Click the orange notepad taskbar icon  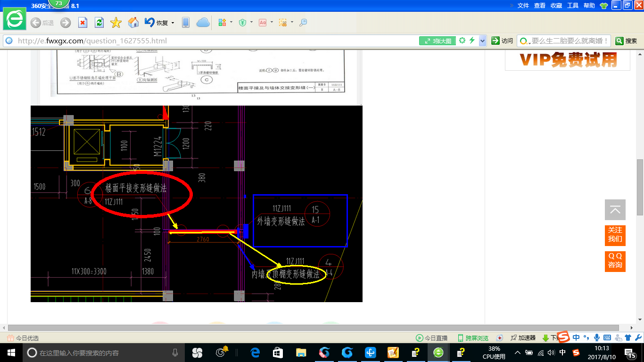tap(393, 353)
